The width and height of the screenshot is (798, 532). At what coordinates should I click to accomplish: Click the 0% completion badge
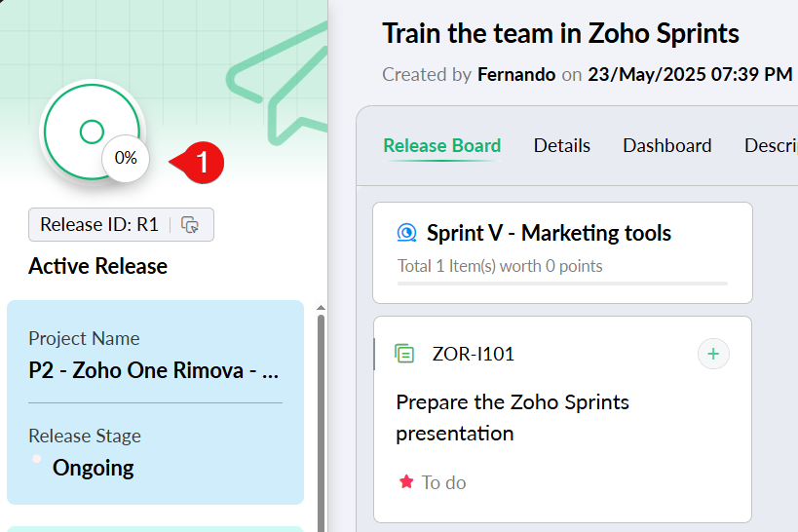(126, 157)
